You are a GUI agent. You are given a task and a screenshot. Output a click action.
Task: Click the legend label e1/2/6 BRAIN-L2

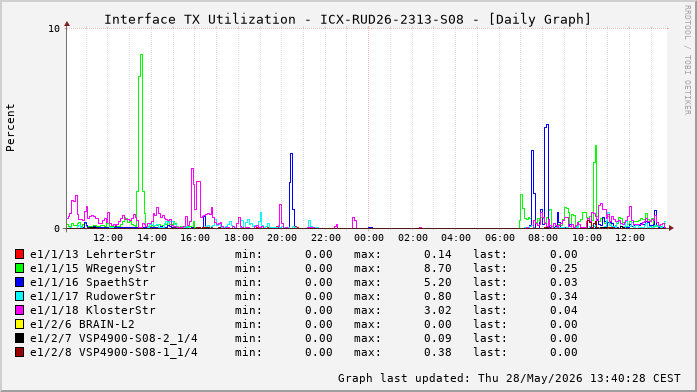point(82,324)
